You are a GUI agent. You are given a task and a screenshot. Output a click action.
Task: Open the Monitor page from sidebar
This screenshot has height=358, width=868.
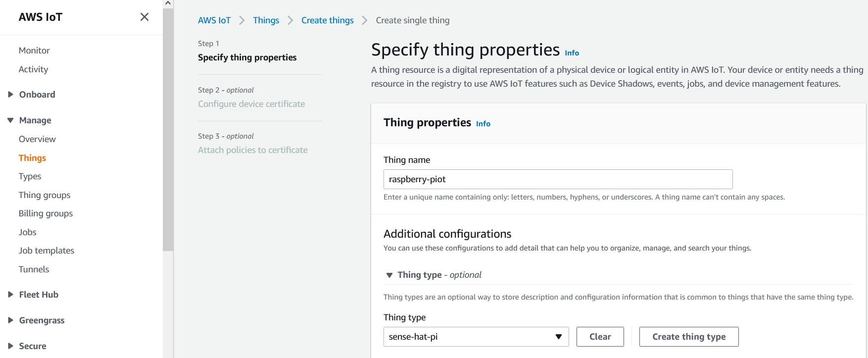click(34, 51)
